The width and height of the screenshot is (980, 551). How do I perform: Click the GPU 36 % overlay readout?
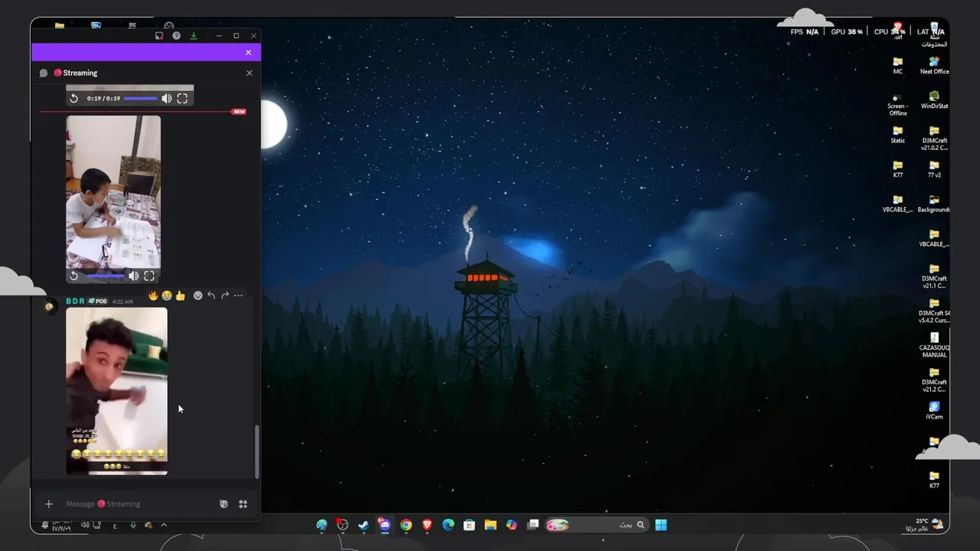click(847, 32)
